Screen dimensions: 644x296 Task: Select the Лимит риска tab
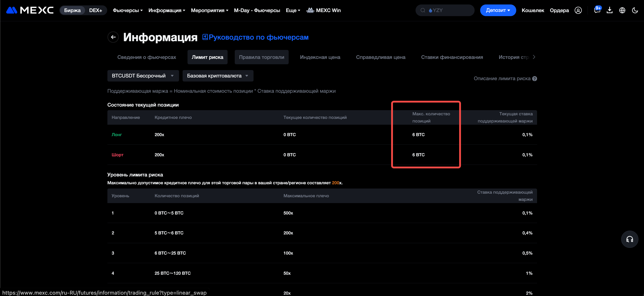(207, 57)
